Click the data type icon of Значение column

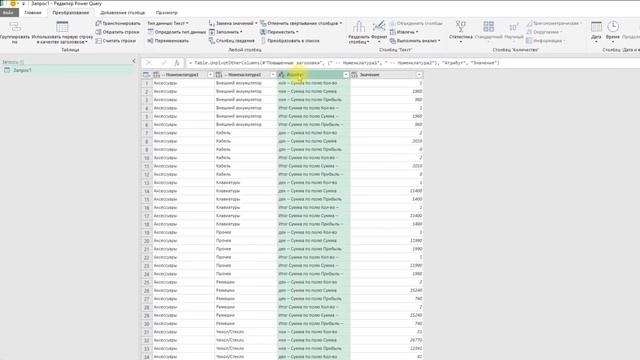click(354, 75)
